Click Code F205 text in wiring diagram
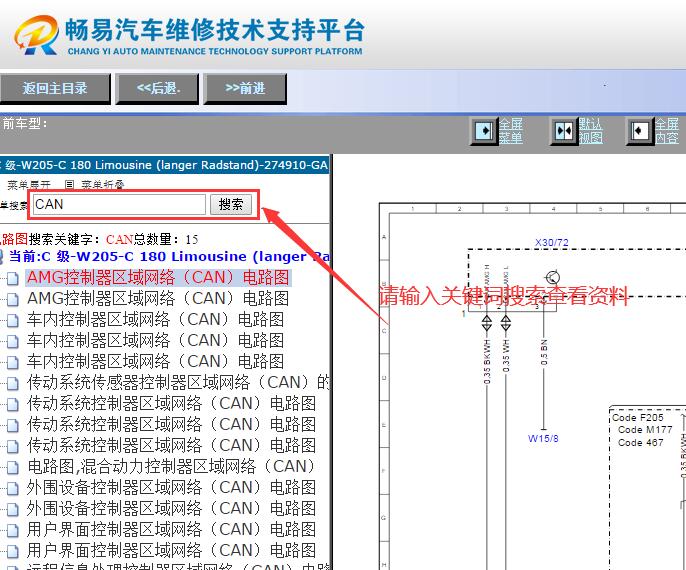This screenshot has width=686, height=570. coord(637,417)
